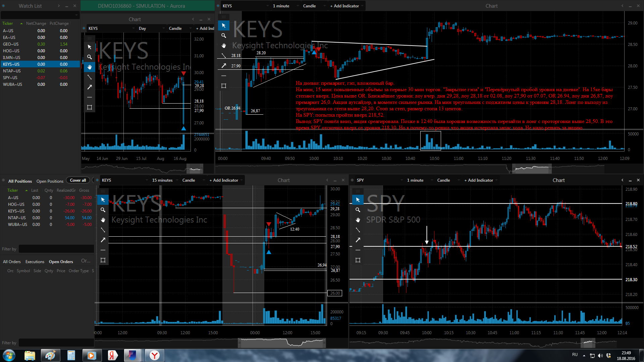The image size is (644, 362).
Task: Open Add Indicator dropdown in SPY chart
Action: click(480, 180)
